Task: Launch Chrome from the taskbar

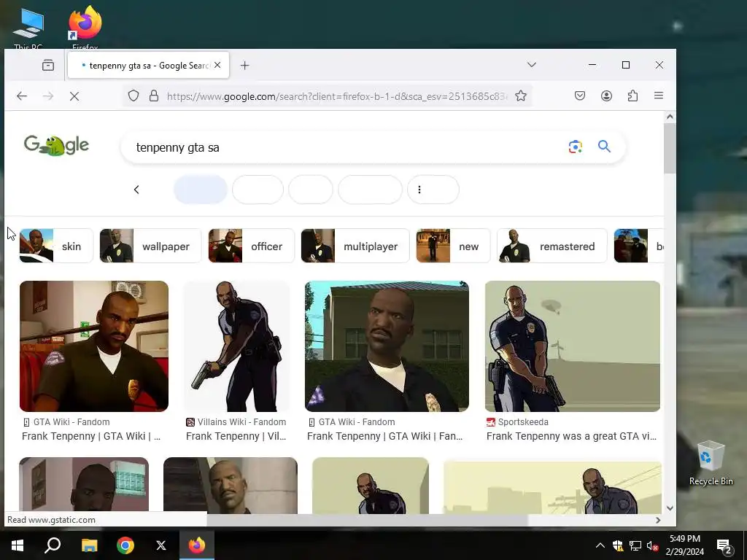Action: (x=125, y=545)
